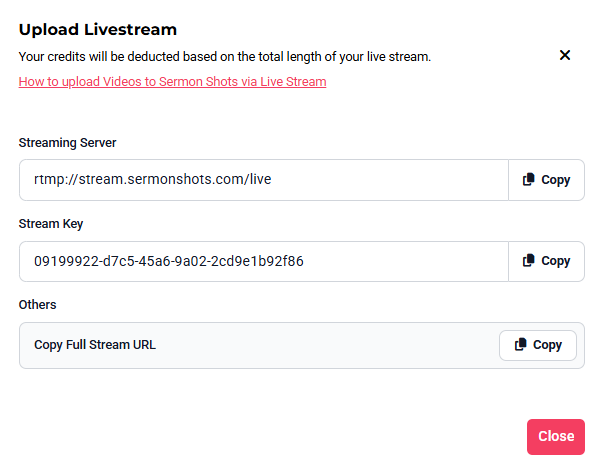Click the 09199922 stream key text
Screen dimensions: 603x469
[169, 261]
